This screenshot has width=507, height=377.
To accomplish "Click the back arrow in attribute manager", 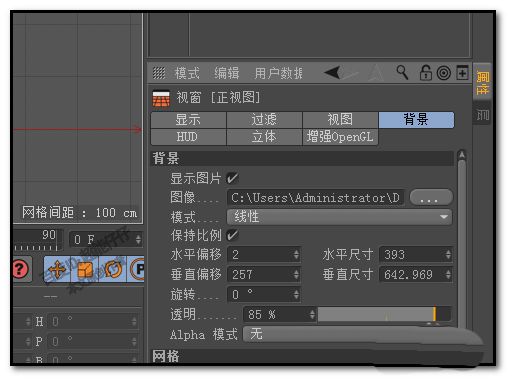I will coord(332,72).
